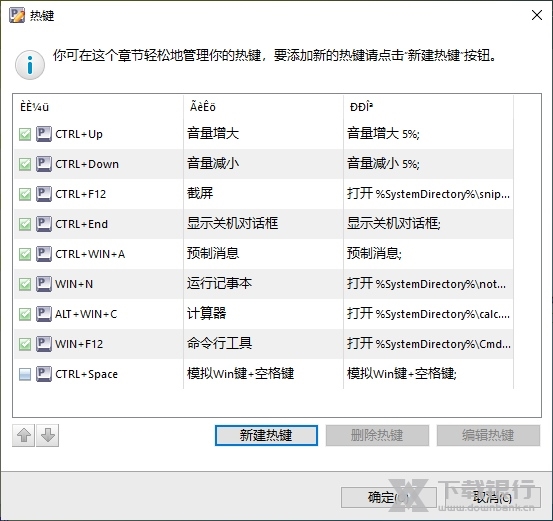Image resolution: width=553 pixels, height=521 pixels.
Task: Click the keyboard icon beside CTRL+End
Action: tap(44, 224)
